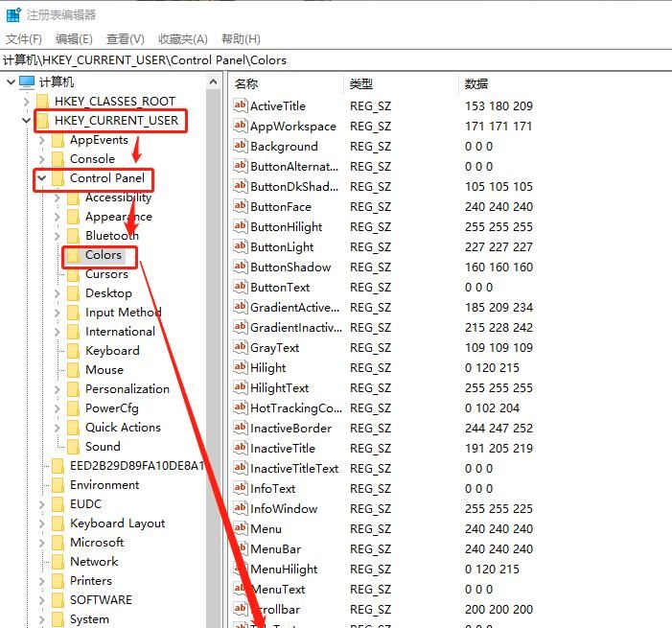The height and width of the screenshot is (628, 672).
Task: Collapse the HKEY_CURRENT_USER key
Action: pyautogui.click(x=27, y=121)
